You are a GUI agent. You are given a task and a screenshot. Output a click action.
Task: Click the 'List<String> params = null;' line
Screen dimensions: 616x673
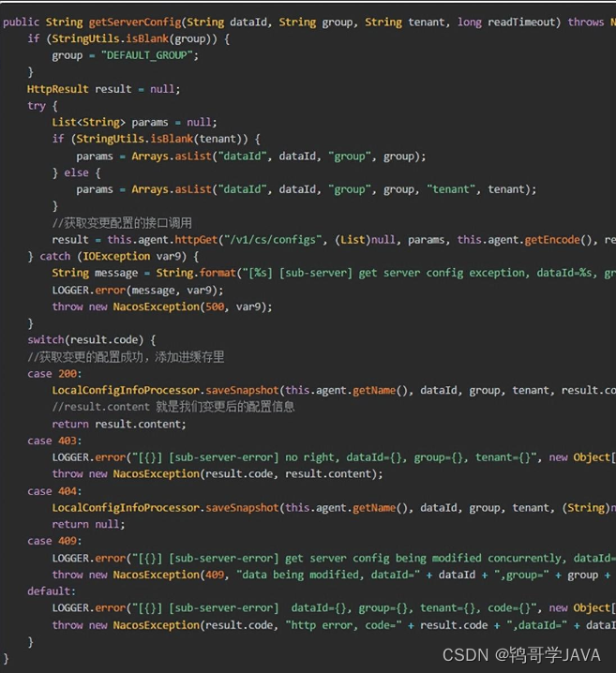click(x=134, y=123)
